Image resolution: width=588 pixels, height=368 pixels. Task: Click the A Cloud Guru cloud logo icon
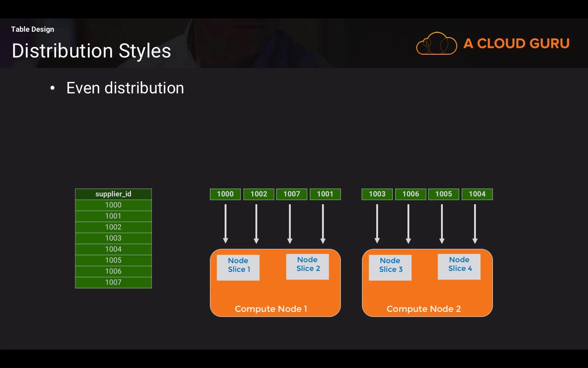point(436,43)
